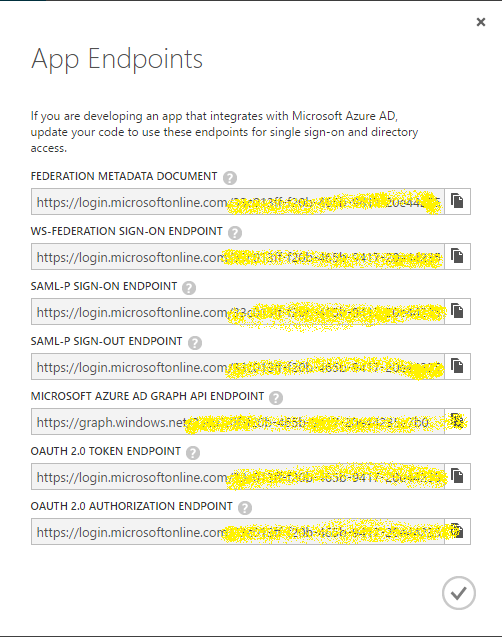The width and height of the screenshot is (502, 637).
Task: Click the 'SAML-P SIGN-ON ENDPOINT' label
Action: 104,286
